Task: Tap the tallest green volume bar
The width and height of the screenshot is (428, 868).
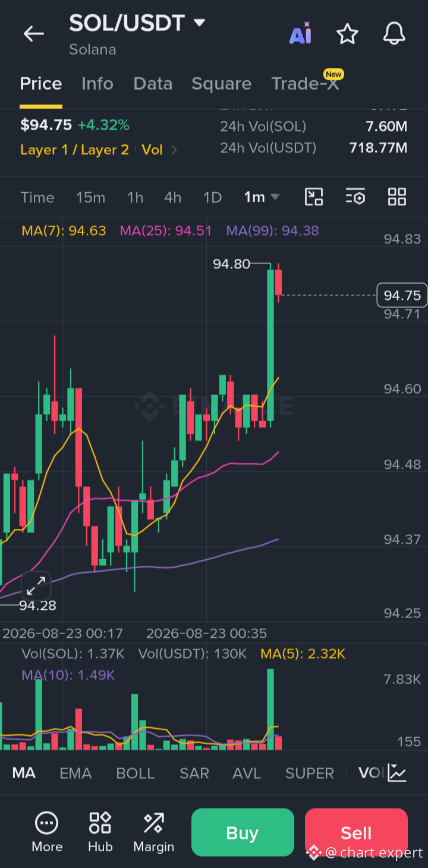Action: (270, 709)
